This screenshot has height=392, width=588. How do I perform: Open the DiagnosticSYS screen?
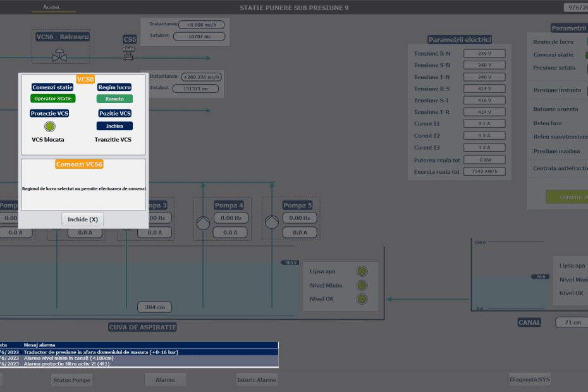click(530, 379)
